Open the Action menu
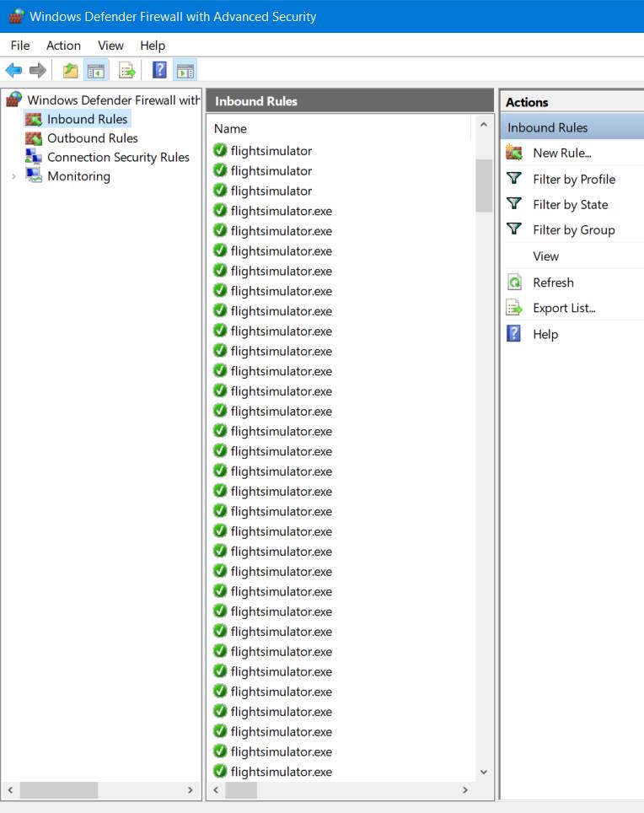This screenshot has width=644, height=813. point(63,46)
